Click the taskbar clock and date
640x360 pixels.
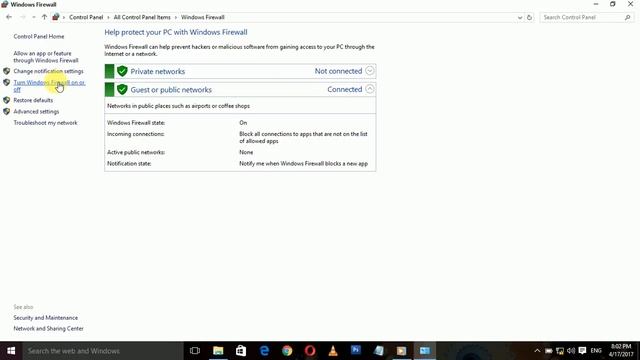point(621,351)
